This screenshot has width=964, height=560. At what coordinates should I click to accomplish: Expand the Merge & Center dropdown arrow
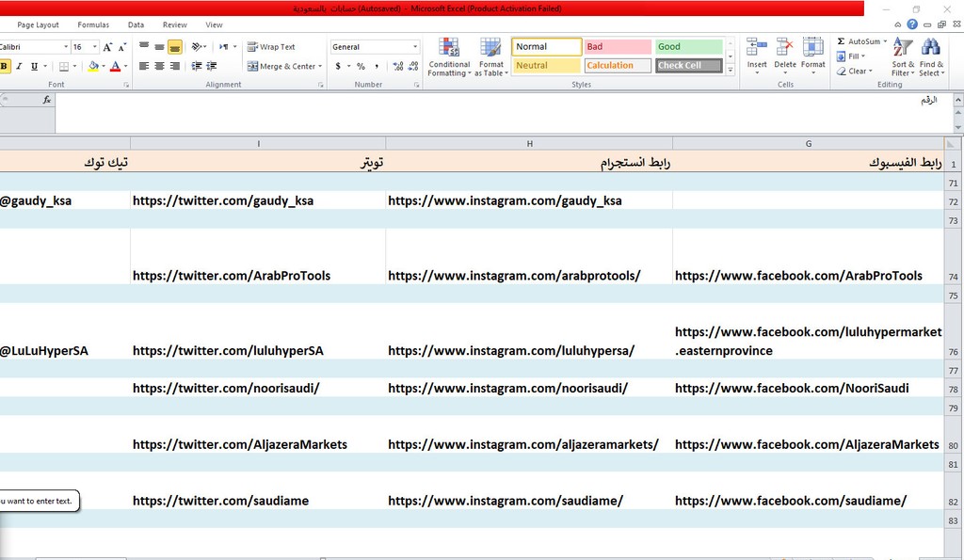[320, 67]
